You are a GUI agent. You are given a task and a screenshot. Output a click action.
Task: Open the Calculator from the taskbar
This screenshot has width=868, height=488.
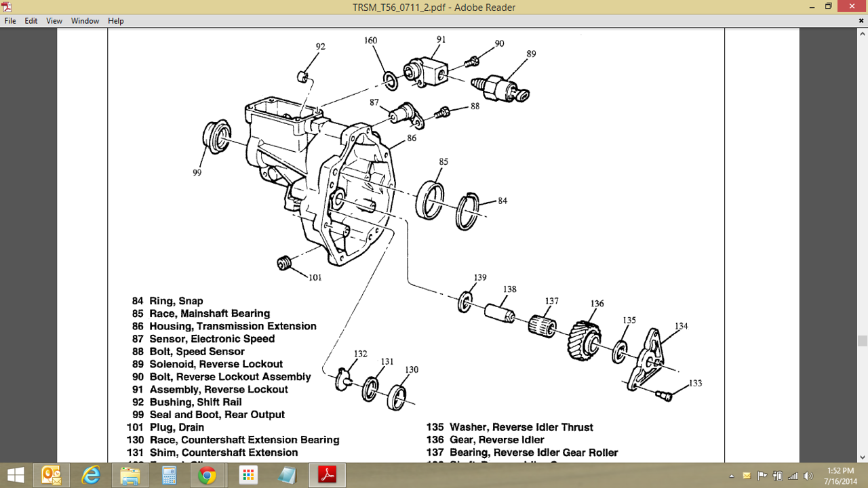pos(169,475)
